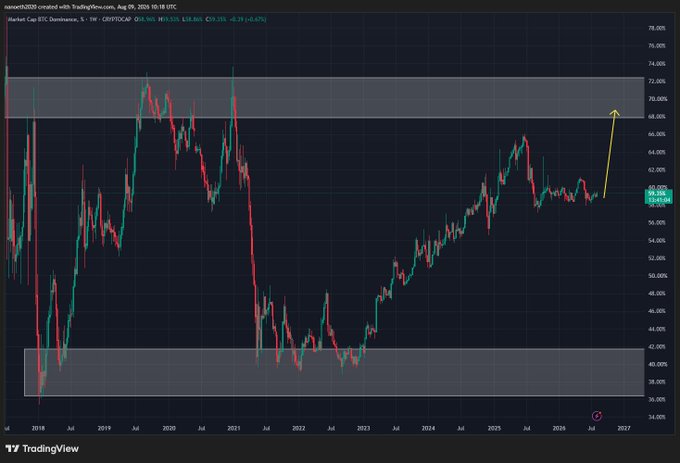The height and width of the screenshot is (463, 680).
Task: Click the TradingView logo
Action: tap(42, 449)
